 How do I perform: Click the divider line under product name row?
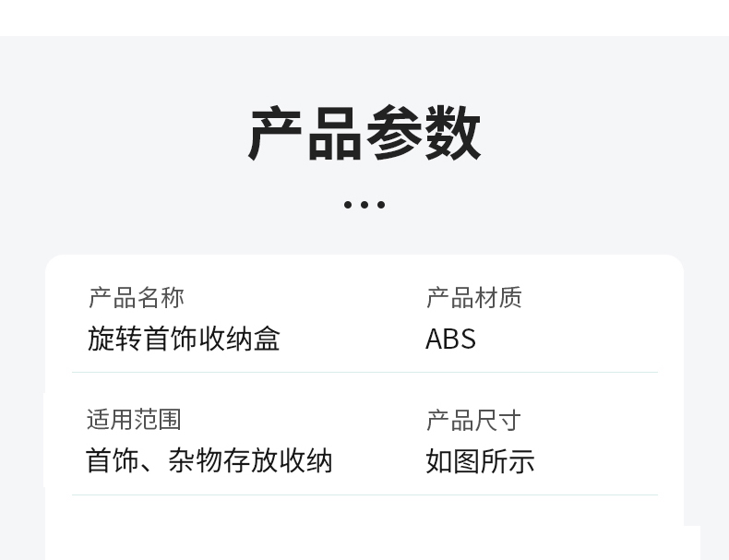(365, 372)
